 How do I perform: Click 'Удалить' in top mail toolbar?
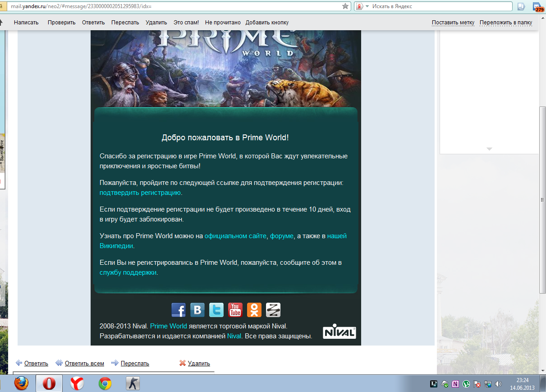(156, 23)
